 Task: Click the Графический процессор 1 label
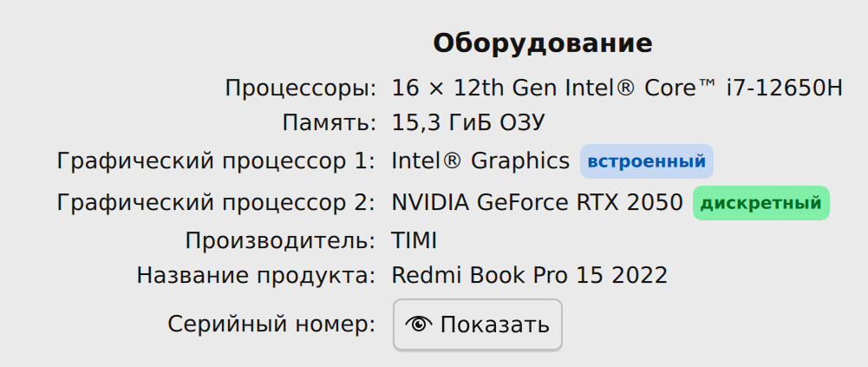tap(216, 161)
